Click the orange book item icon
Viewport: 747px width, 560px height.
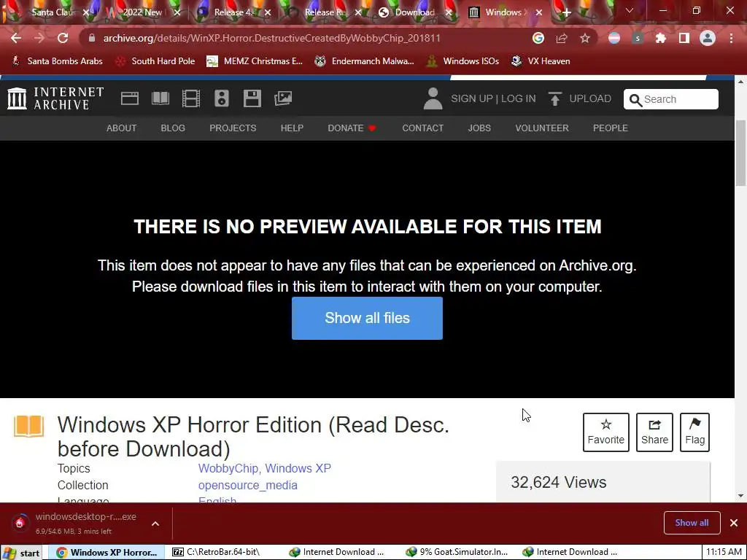coord(28,426)
